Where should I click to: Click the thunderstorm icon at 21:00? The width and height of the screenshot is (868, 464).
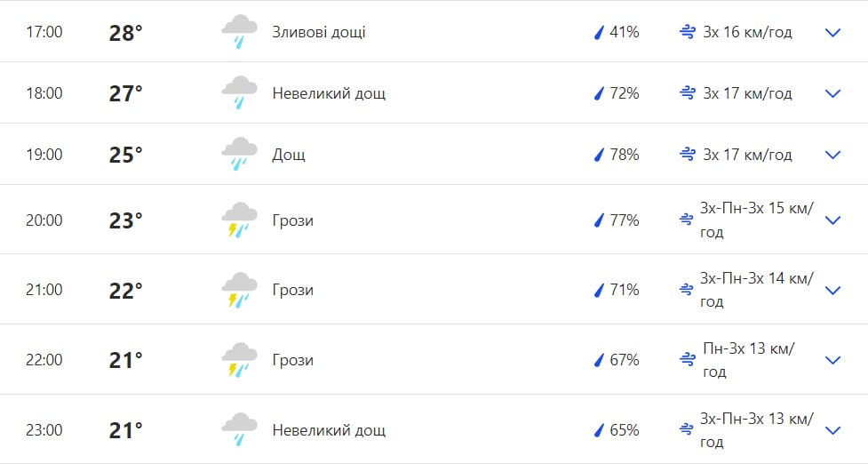pyautogui.click(x=239, y=290)
